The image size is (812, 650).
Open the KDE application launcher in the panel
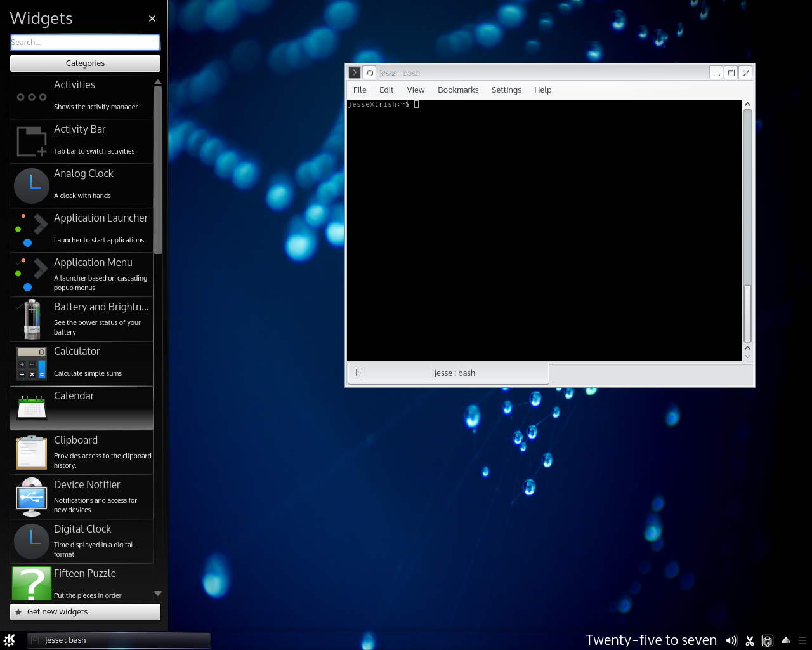click(10, 640)
